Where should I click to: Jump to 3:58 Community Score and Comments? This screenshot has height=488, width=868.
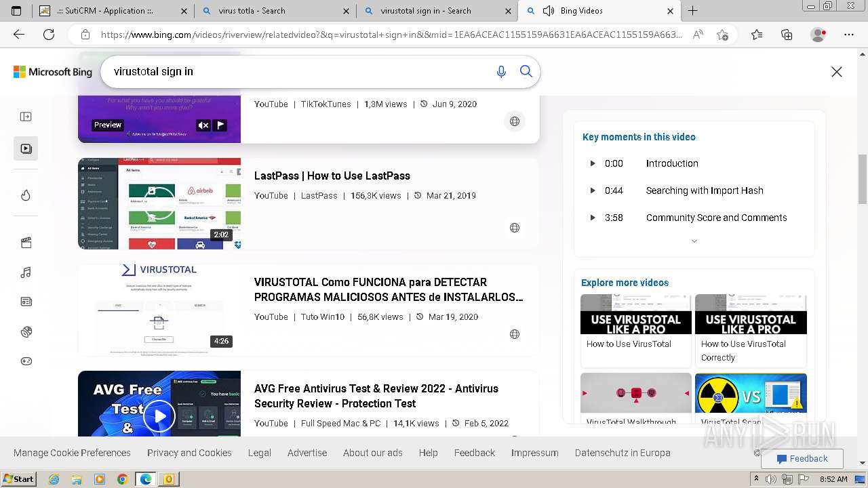pos(694,218)
